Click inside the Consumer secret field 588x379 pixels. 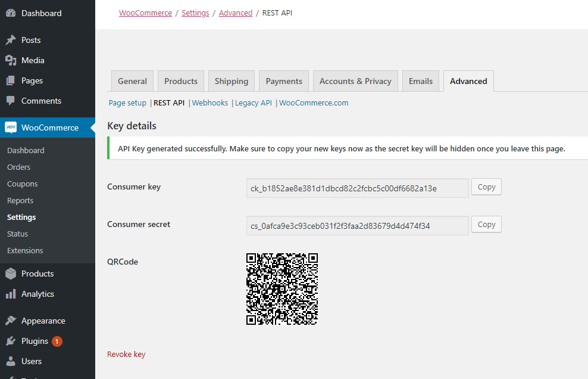pyautogui.click(x=357, y=225)
